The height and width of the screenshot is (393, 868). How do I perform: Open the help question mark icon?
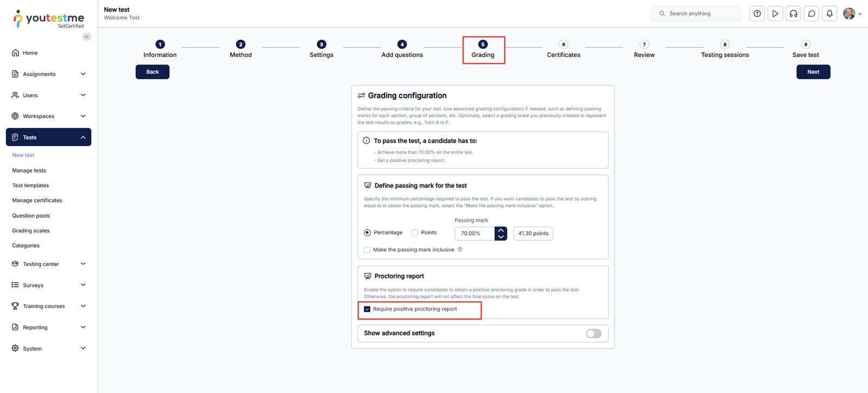(757, 14)
